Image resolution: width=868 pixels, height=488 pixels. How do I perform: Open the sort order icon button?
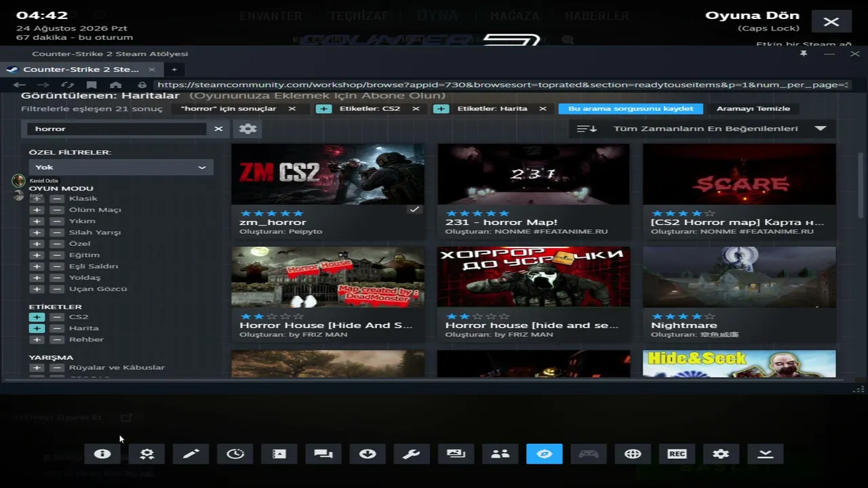point(587,129)
